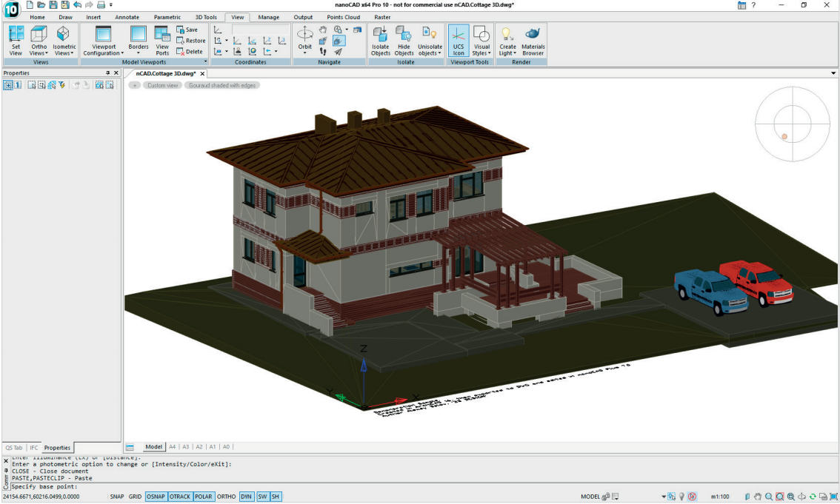Close the nCAD.Cottage 3D.dwg document tab

pyautogui.click(x=202, y=74)
